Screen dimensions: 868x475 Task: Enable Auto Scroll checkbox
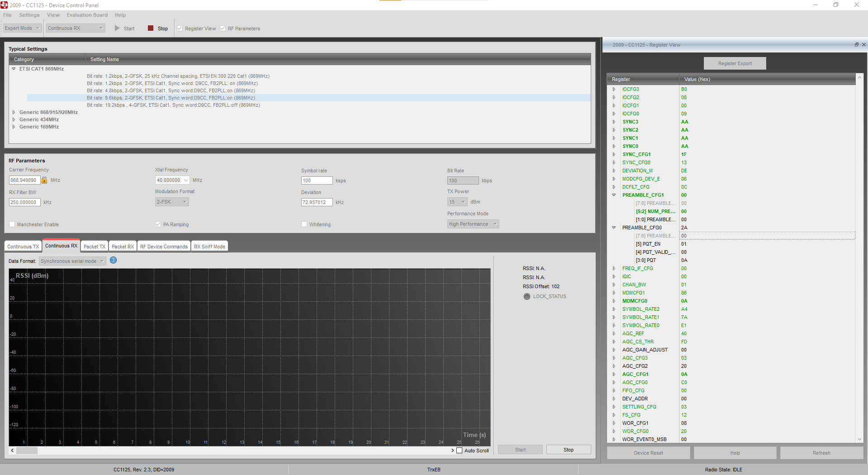point(460,450)
